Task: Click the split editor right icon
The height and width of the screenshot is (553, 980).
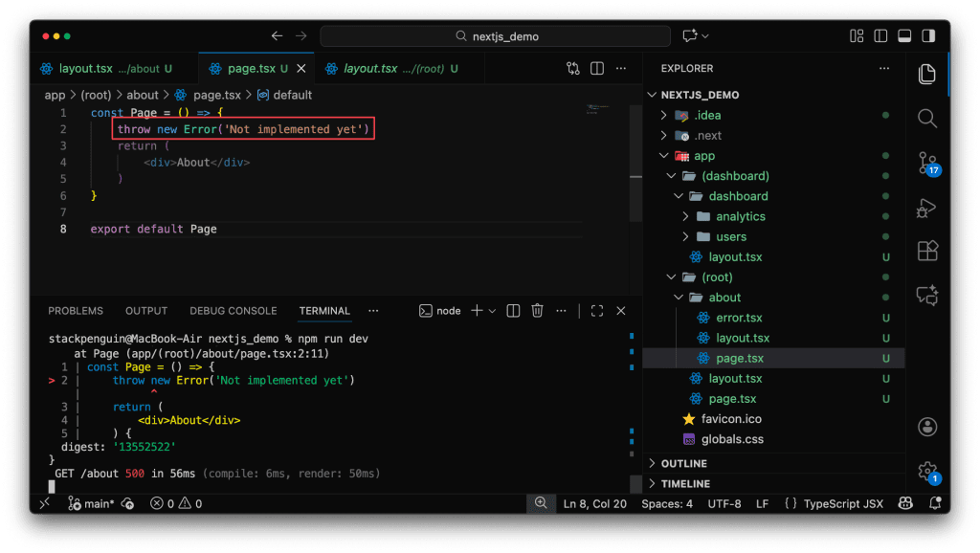Action: [x=597, y=69]
